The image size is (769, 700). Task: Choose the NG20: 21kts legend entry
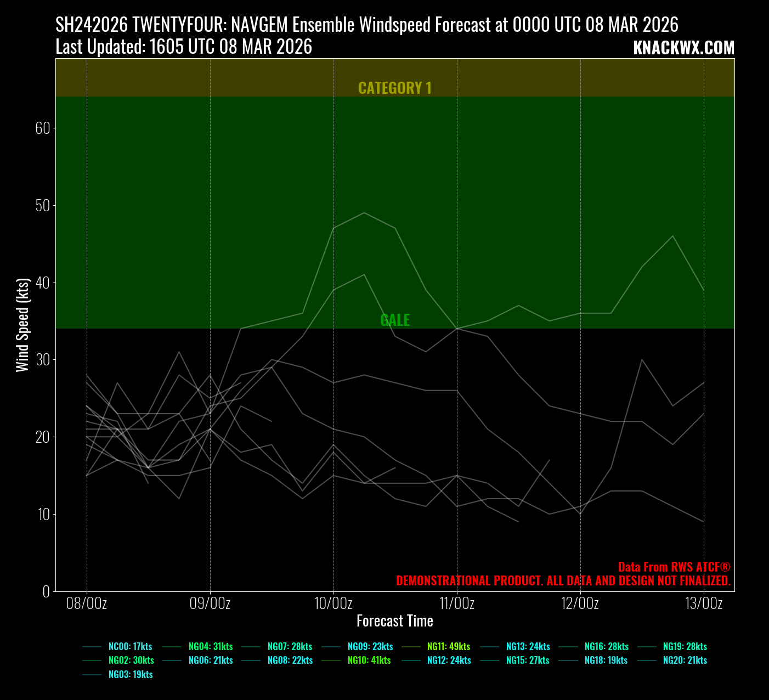pyautogui.click(x=685, y=661)
